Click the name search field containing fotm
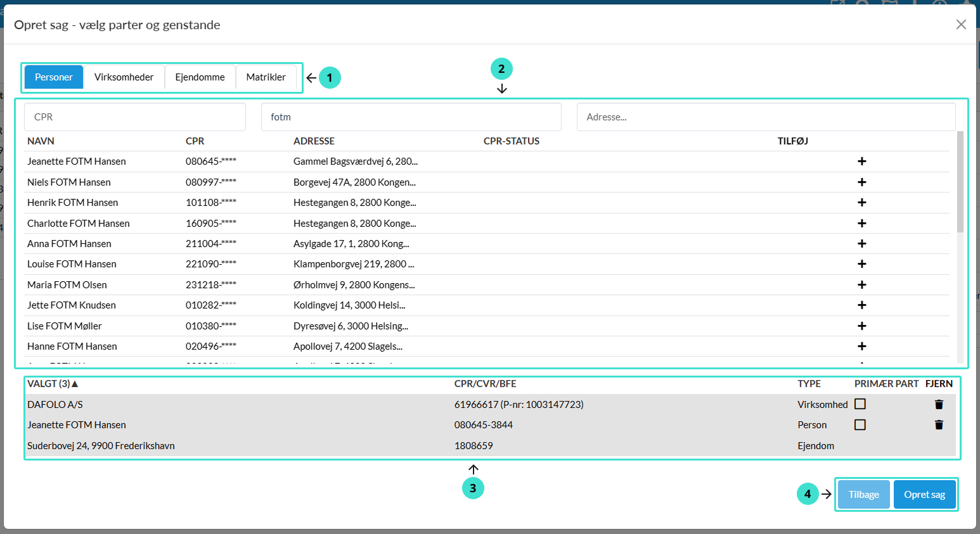Screen dimensions: 980x534 click(411, 117)
